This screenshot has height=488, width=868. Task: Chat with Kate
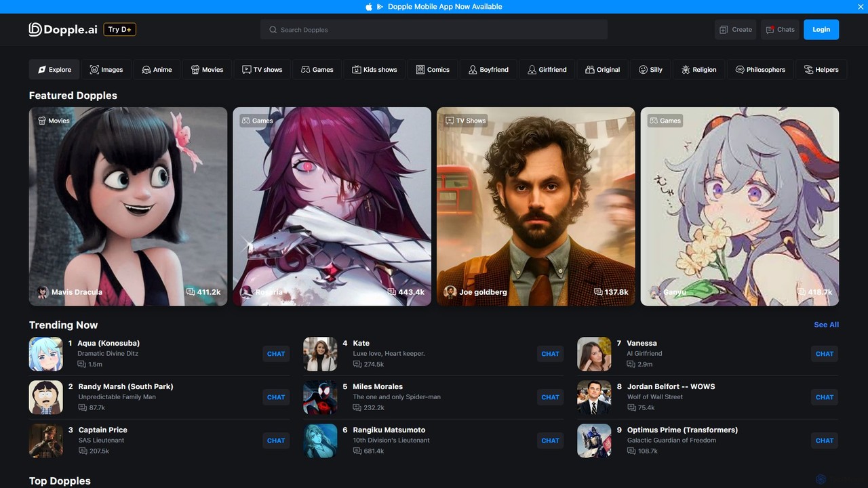pyautogui.click(x=551, y=354)
